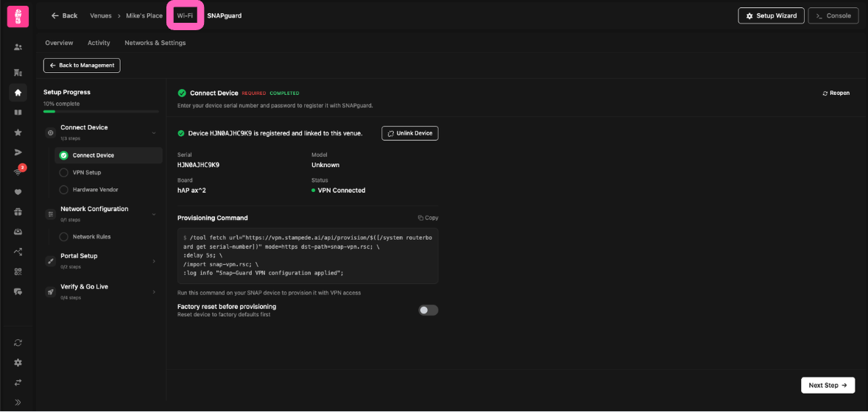
Task: Click the people icon atop the sidebar
Action: (x=18, y=47)
